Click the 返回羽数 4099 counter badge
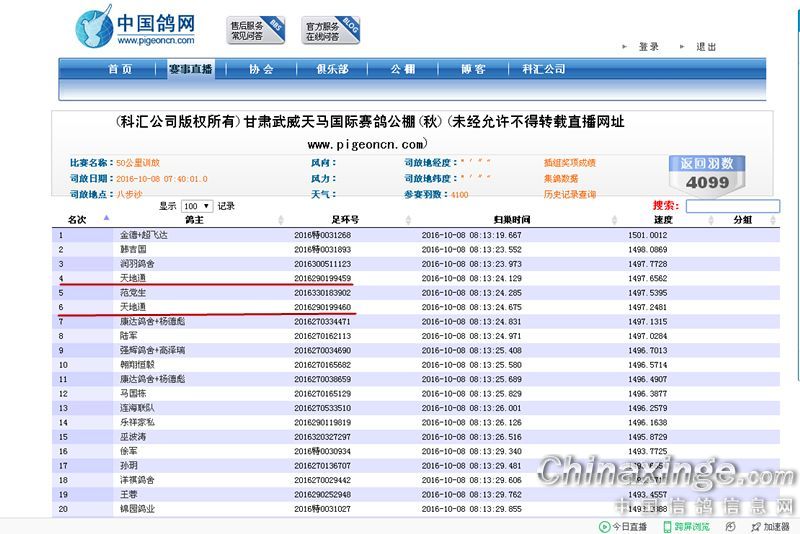Screen dimensions: 800x534 coord(707,173)
